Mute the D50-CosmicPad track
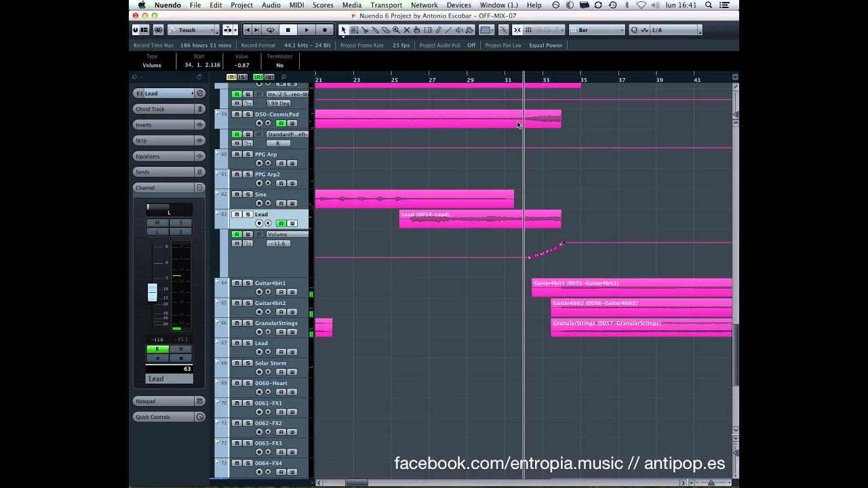868x488 pixels. coord(237,115)
